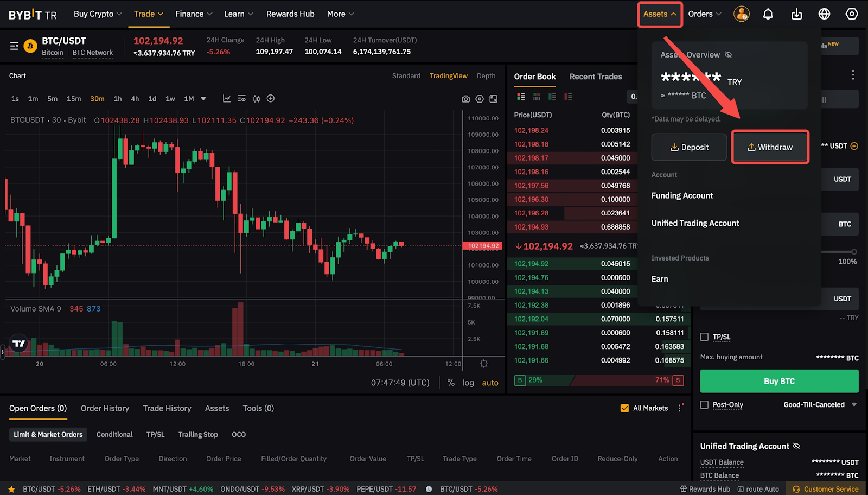Click the Withdraw button
The image size is (868, 495).
[x=770, y=147]
